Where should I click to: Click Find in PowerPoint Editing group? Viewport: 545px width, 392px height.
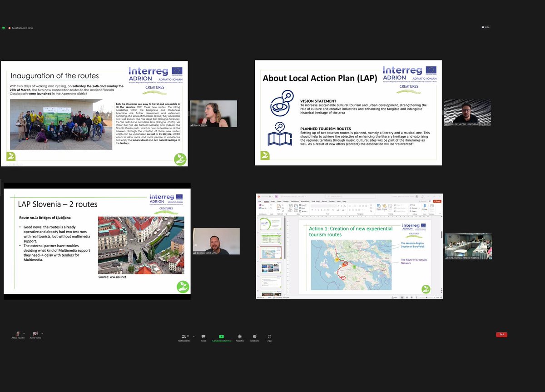coord(412,205)
